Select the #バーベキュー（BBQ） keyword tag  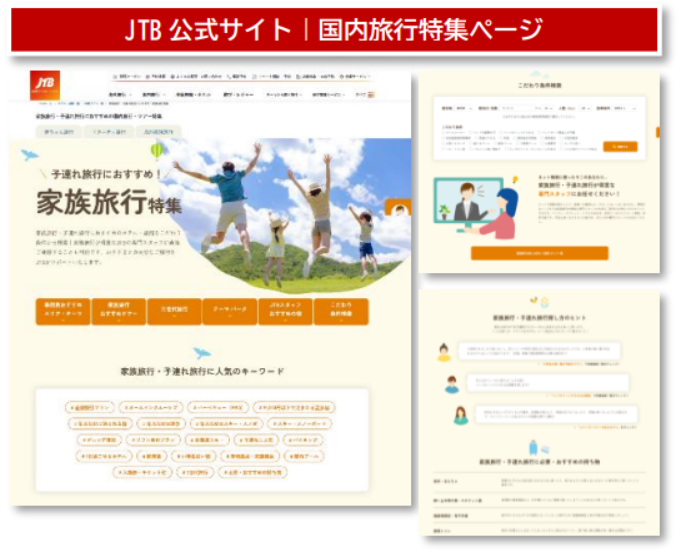coord(218,408)
